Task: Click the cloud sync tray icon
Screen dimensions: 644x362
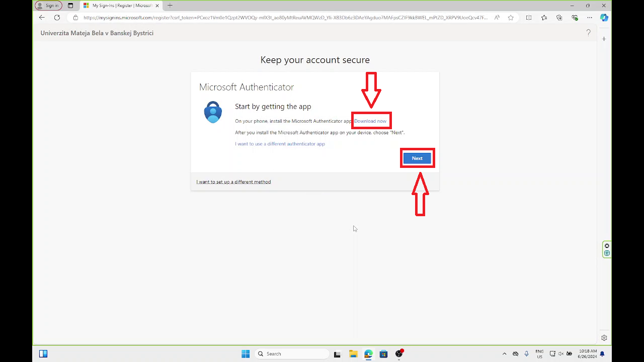Action: coord(516,354)
